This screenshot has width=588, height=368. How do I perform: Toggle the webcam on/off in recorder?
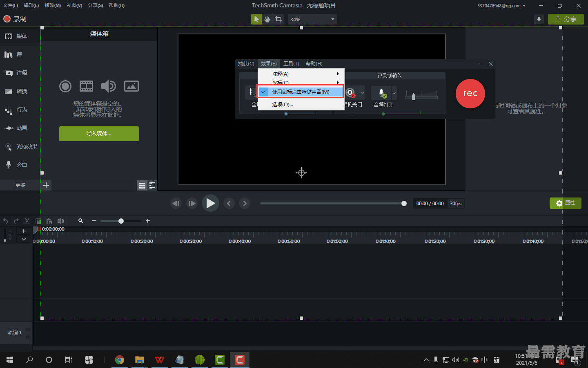[x=350, y=93]
